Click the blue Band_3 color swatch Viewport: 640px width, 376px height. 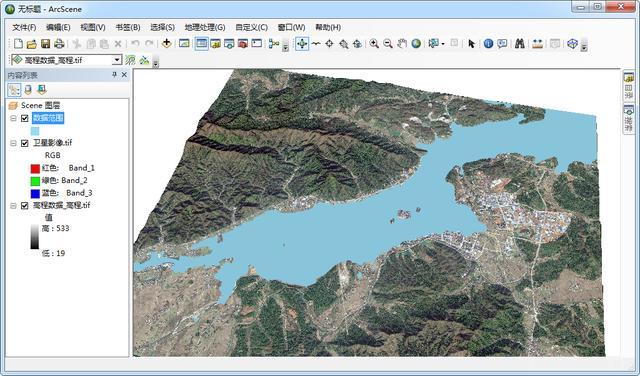tap(35, 193)
